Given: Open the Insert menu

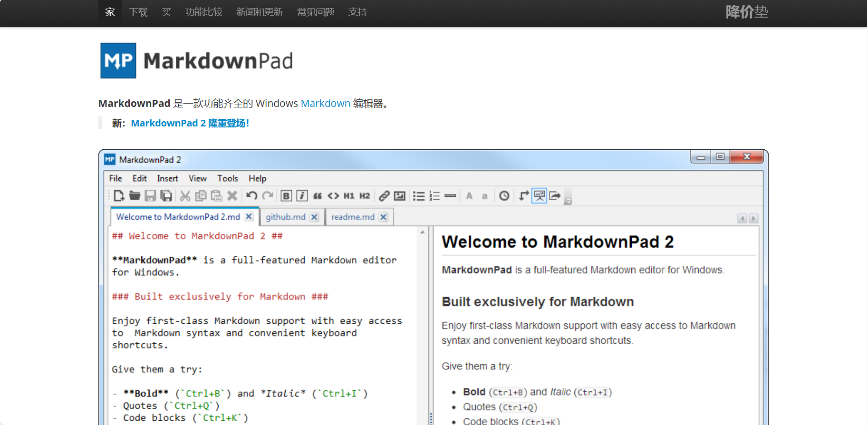Looking at the screenshot, I should pyautogui.click(x=167, y=178).
